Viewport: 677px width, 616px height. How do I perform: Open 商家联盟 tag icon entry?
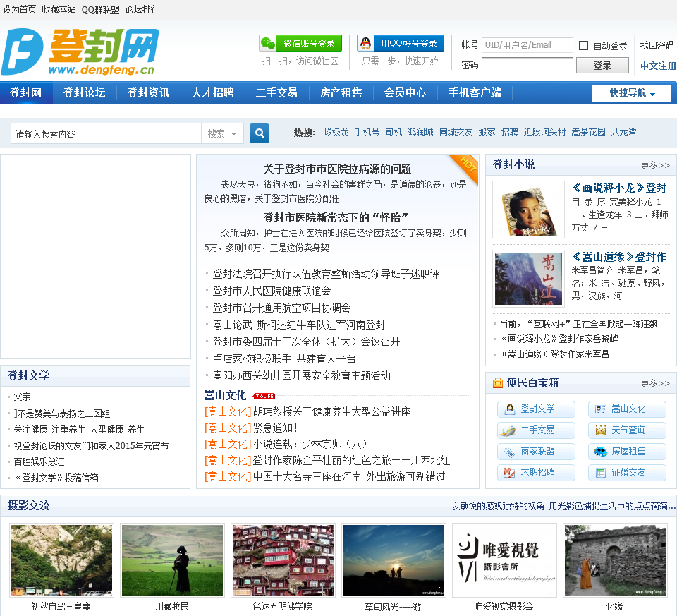point(536,451)
